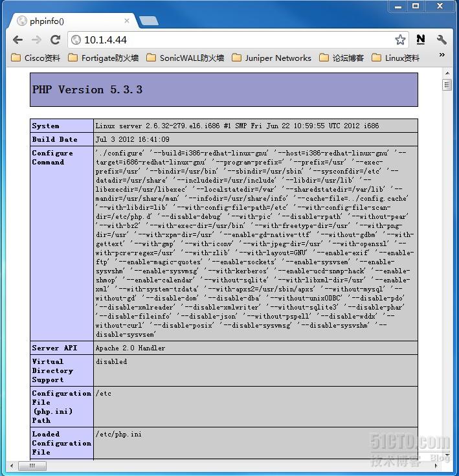Open the Linux资料 bookmark folder
This screenshot has height=476, width=459.
click(396, 58)
